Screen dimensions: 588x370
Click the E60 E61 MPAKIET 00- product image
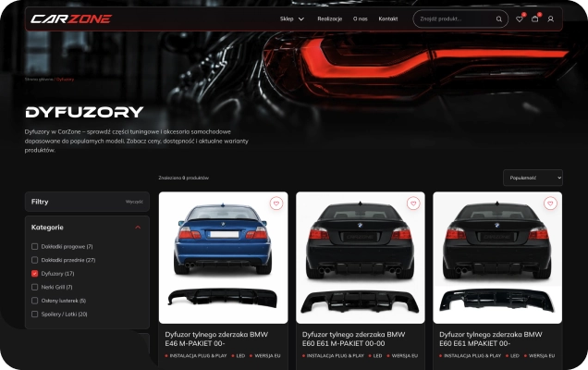(x=497, y=258)
